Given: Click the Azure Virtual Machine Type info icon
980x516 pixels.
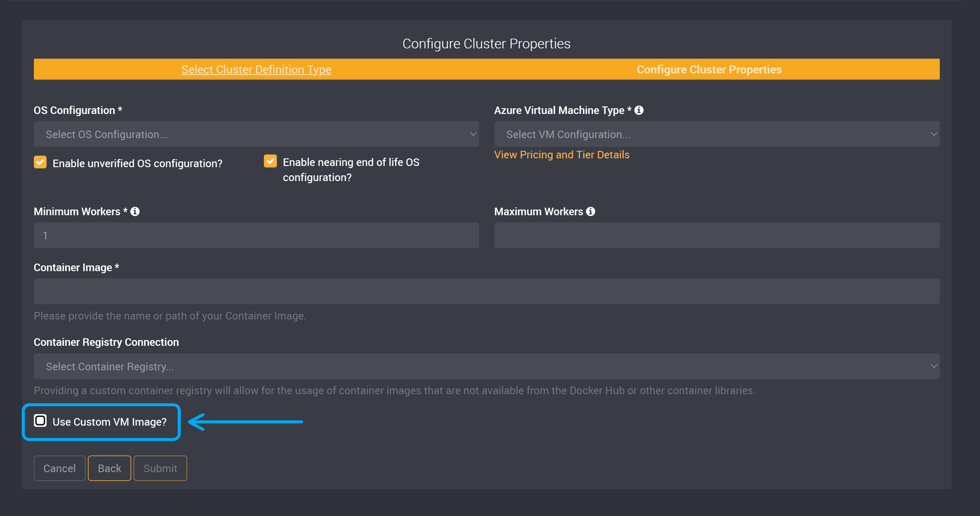Looking at the screenshot, I should click(639, 110).
